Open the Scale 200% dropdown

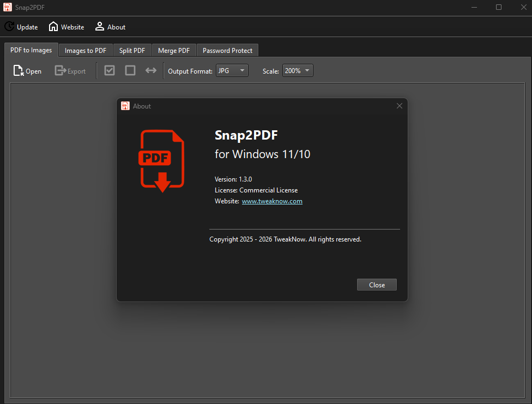click(x=298, y=71)
